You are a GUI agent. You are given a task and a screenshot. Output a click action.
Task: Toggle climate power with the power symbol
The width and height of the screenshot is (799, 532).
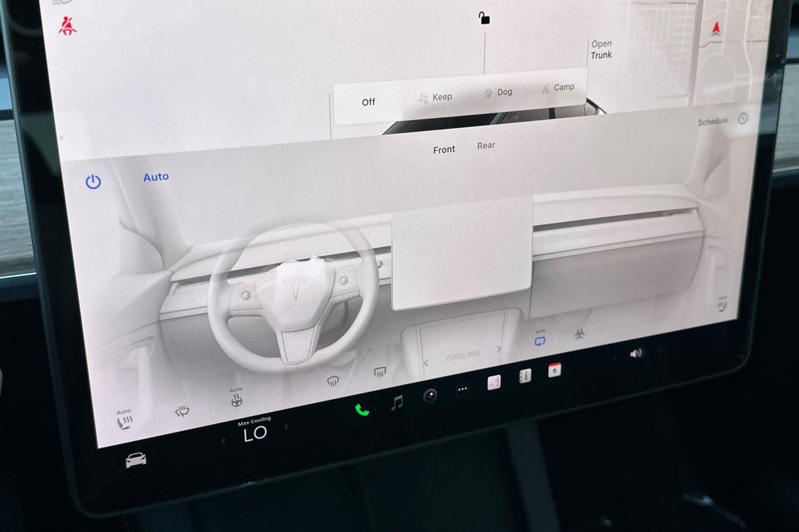click(93, 182)
